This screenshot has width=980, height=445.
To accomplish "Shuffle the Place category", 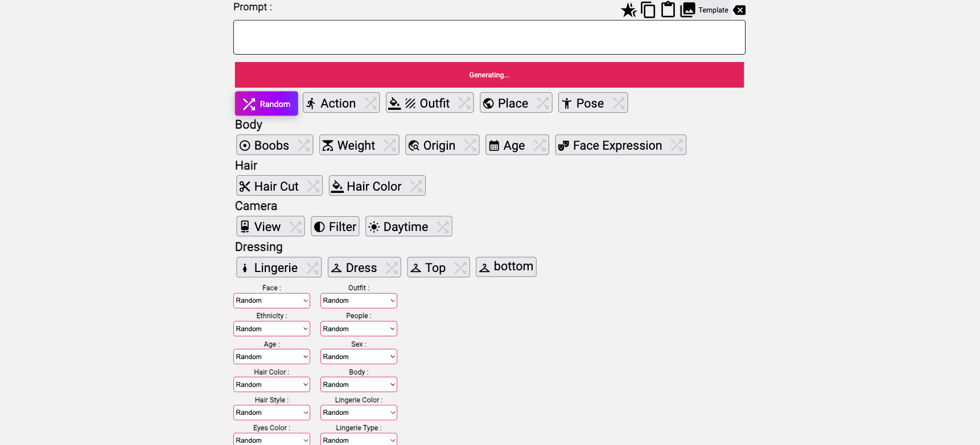I will [543, 103].
